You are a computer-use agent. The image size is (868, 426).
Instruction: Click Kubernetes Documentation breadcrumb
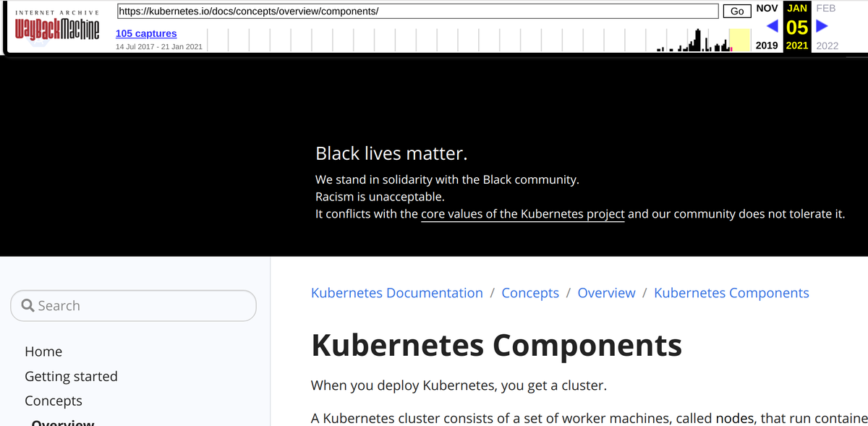pos(397,293)
